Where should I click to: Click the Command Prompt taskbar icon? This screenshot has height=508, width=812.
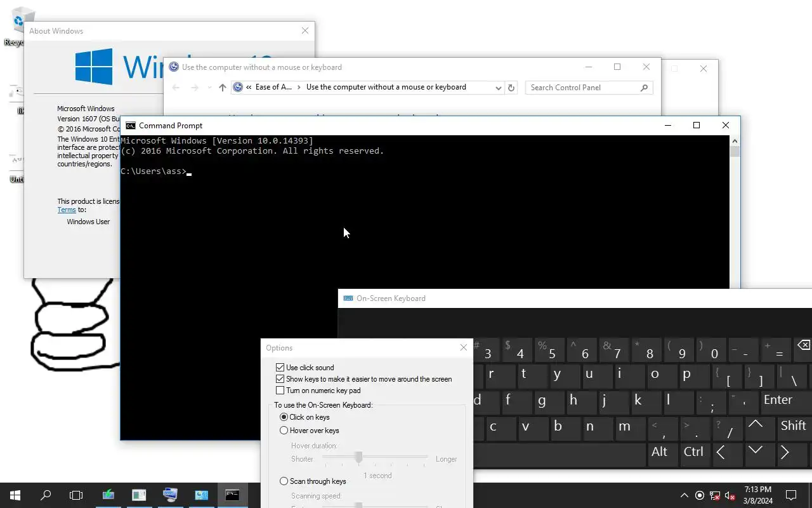tap(232, 495)
